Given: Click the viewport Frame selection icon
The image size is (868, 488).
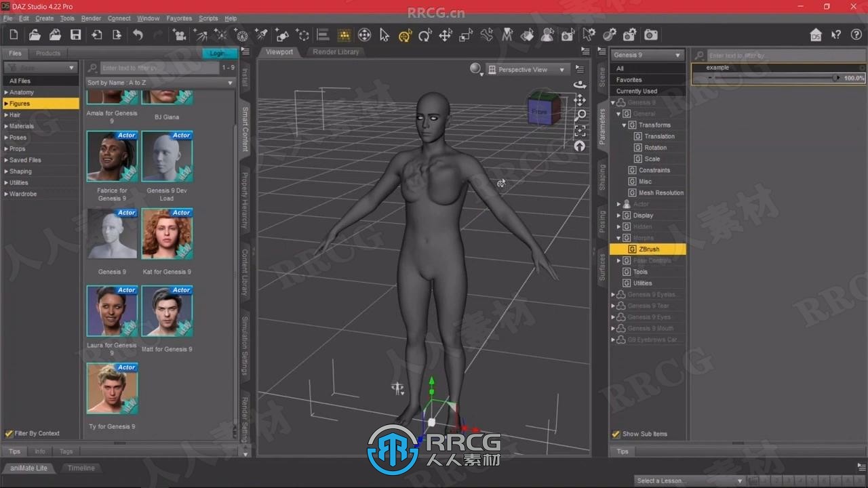Looking at the screenshot, I should click(x=580, y=130).
